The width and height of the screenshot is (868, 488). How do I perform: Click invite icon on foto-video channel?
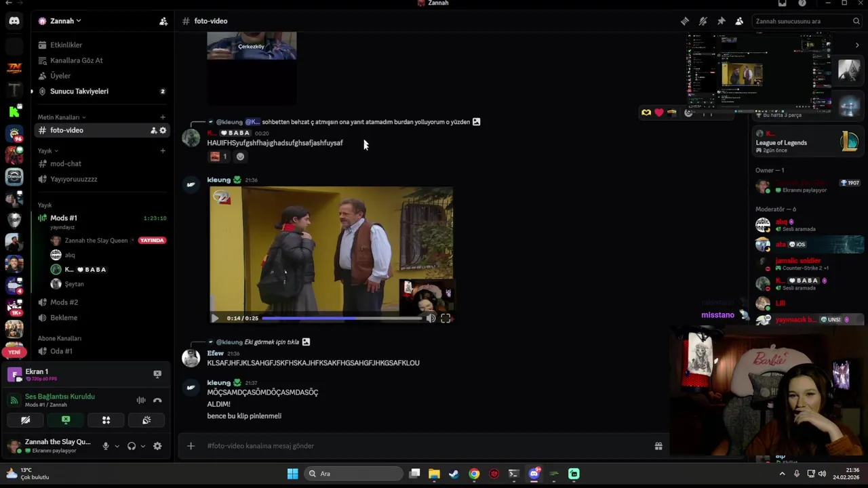[x=153, y=130]
